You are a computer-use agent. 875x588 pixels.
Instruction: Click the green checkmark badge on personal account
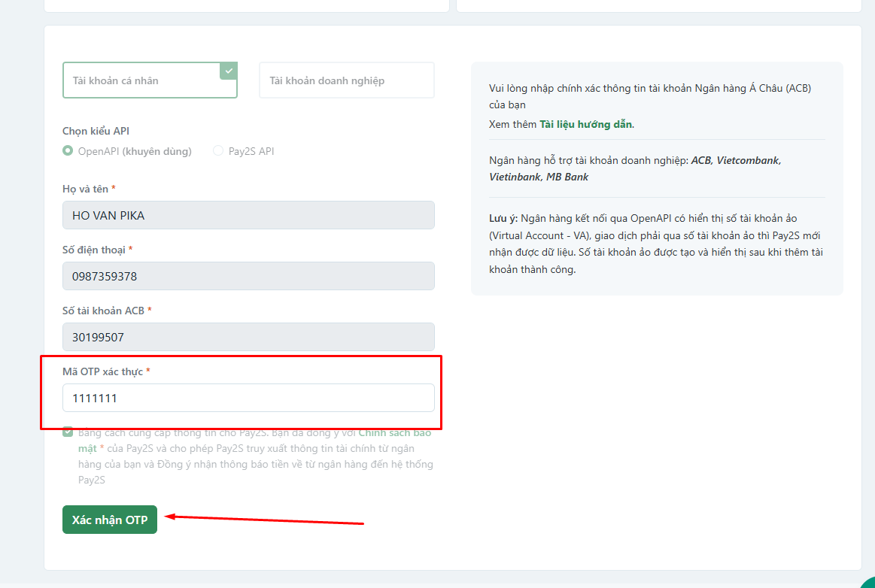(229, 71)
